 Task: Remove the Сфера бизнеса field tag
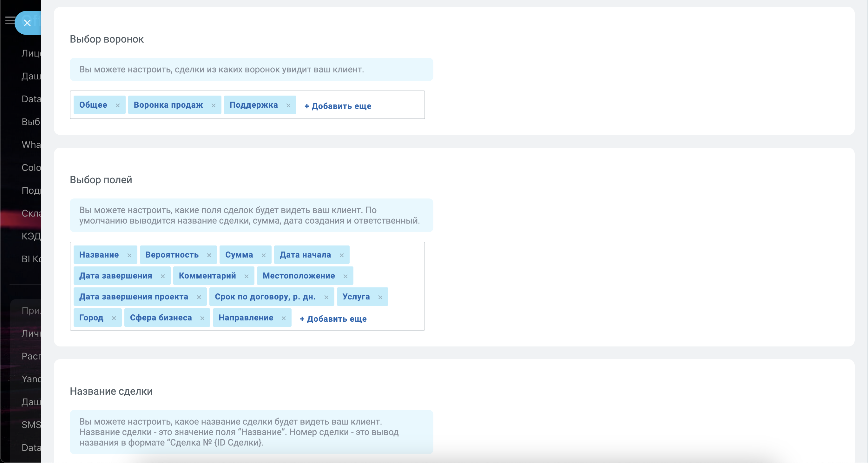tap(202, 318)
